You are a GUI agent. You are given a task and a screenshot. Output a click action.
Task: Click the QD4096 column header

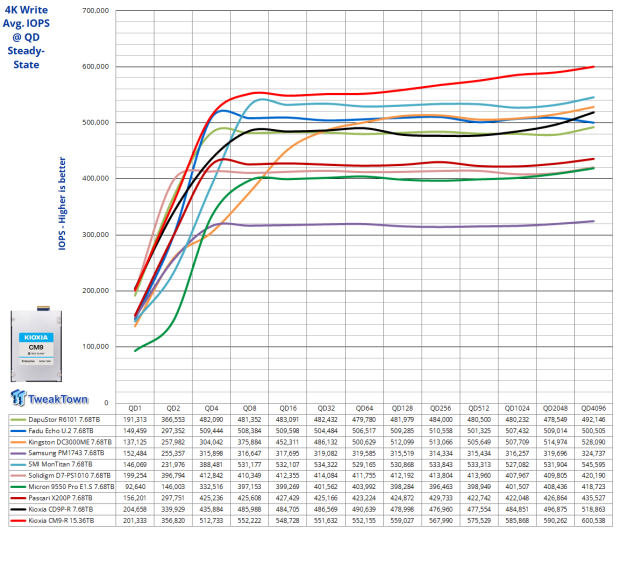(594, 409)
